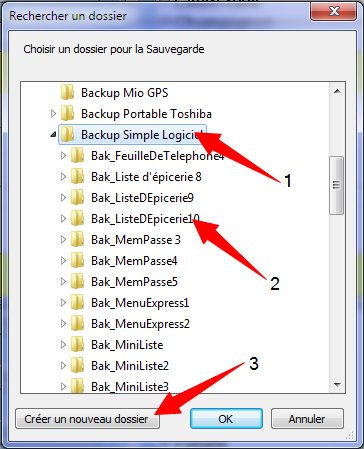The width and height of the screenshot is (364, 449).
Task: Expand the Bak_MemPasse5 subfolder arrow
Action: 63,282
